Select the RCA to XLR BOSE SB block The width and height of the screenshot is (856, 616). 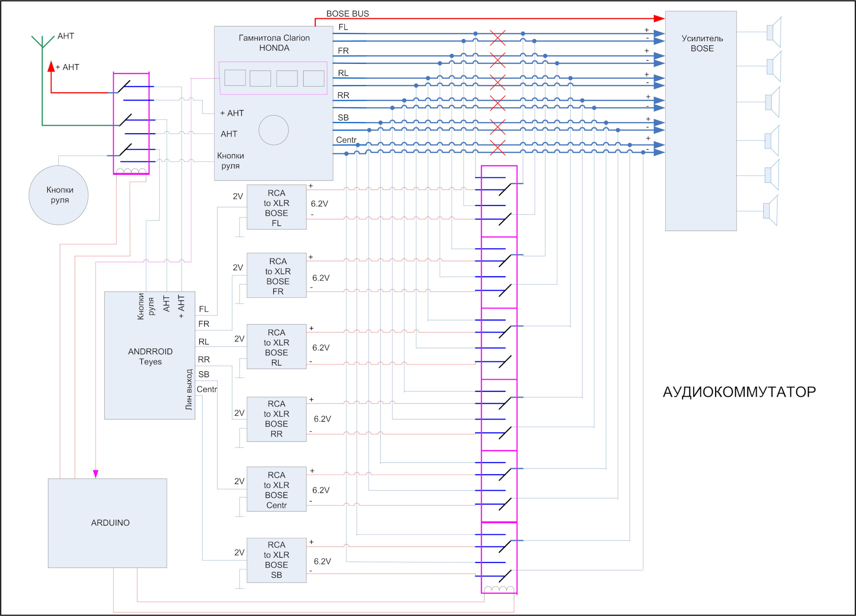click(x=276, y=560)
